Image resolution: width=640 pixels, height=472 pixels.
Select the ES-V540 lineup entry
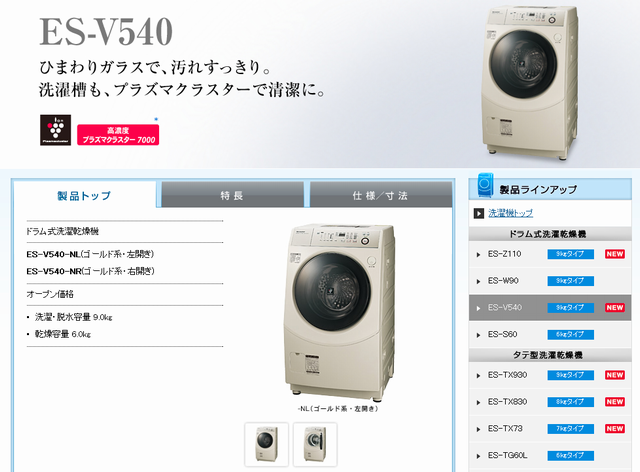click(550, 307)
